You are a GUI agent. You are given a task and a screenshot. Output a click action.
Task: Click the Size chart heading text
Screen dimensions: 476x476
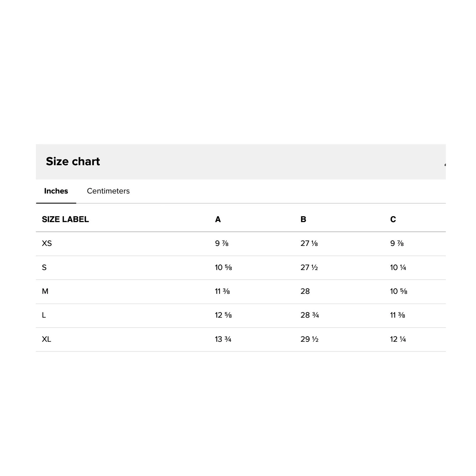pos(73,162)
